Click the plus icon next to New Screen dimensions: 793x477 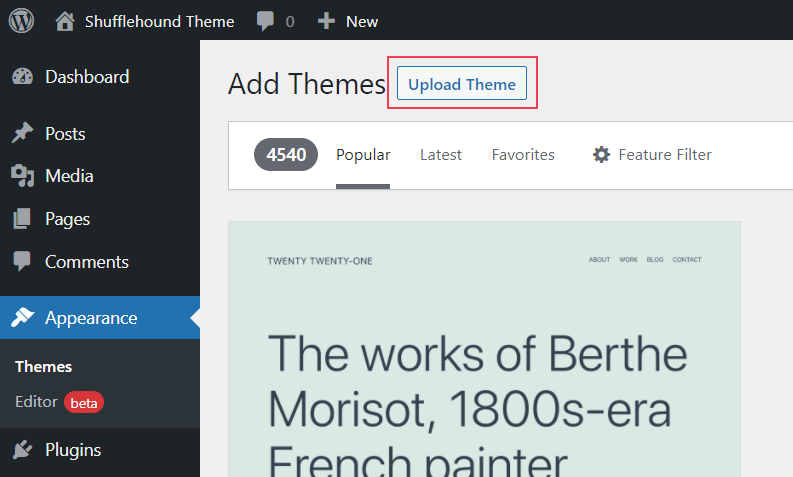pos(326,21)
